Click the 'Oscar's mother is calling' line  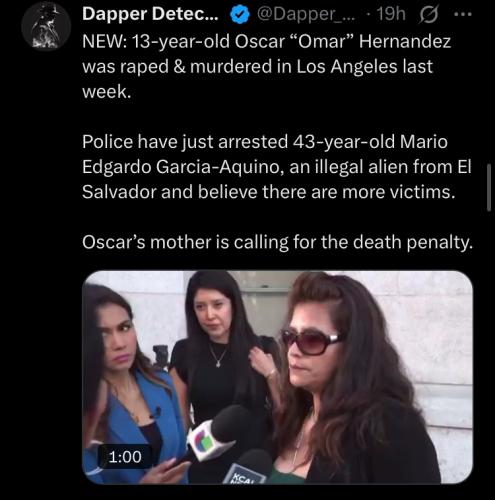click(x=277, y=242)
